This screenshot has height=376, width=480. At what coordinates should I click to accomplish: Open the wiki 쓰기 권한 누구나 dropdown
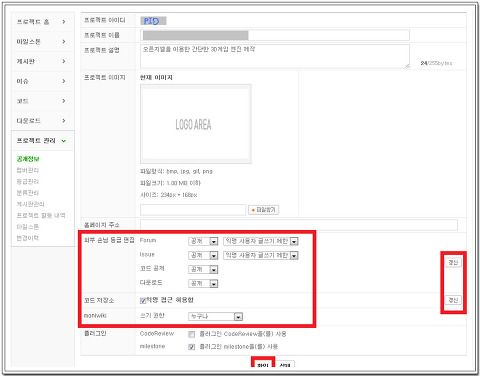coord(215,316)
